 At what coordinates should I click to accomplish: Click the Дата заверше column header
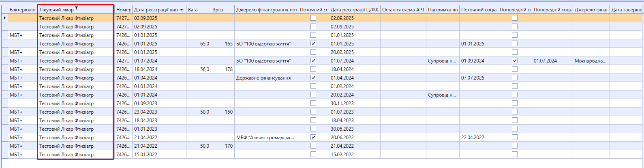point(626,10)
